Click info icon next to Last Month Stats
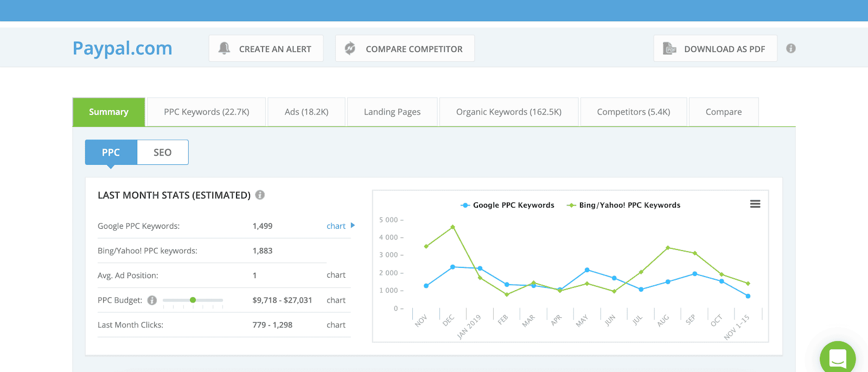Viewport: 868px width, 372px height. click(260, 195)
